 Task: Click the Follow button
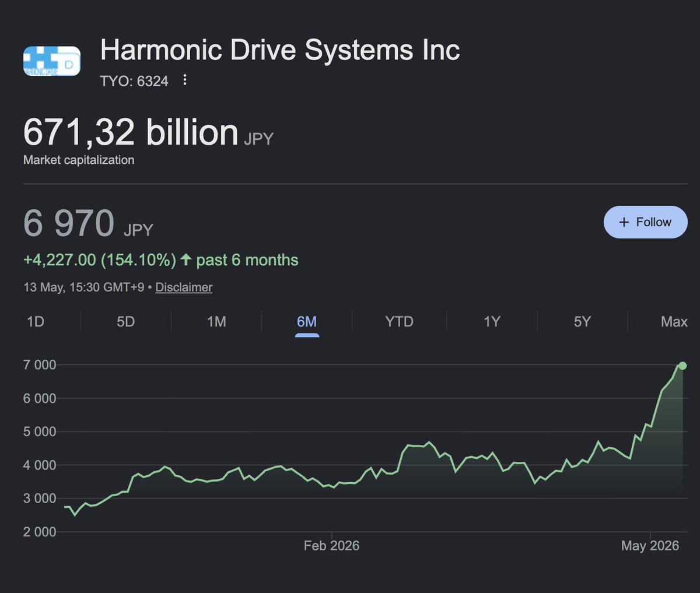tap(645, 222)
